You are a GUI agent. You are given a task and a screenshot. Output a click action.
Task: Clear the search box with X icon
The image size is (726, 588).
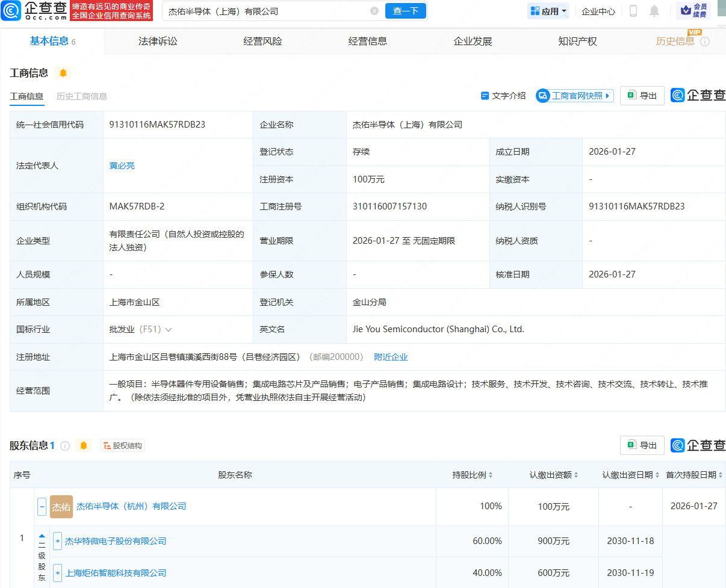point(374,11)
